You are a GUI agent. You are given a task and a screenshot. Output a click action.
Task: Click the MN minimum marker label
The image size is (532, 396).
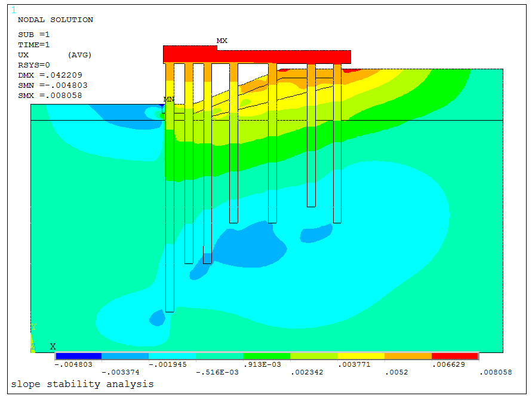click(x=168, y=99)
